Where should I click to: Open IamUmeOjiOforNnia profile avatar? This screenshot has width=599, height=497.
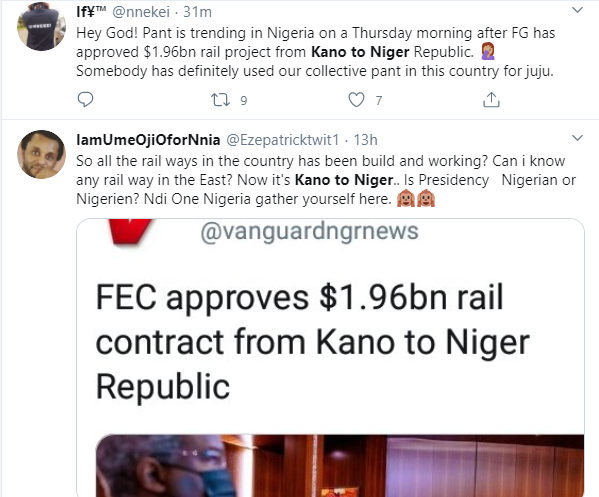(x=41, y=154)
